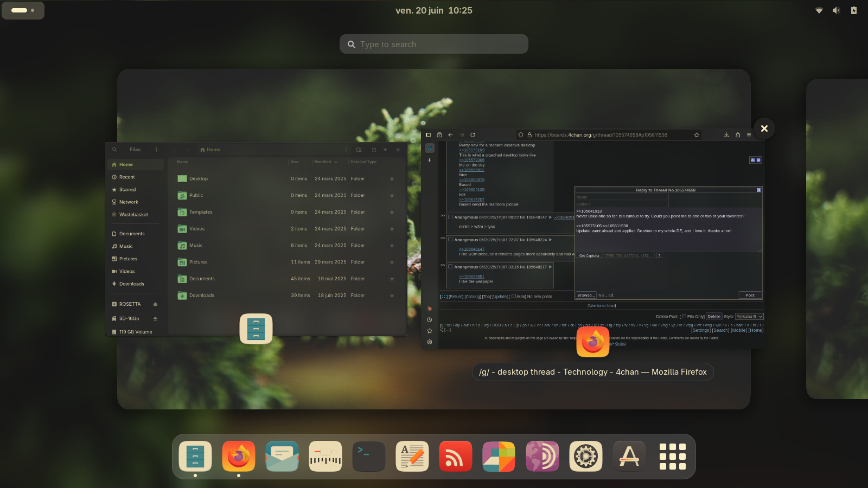Viewport: 868px width, 488px height.
Task: Go back in Firefox
Action: [x=450, y=135]
